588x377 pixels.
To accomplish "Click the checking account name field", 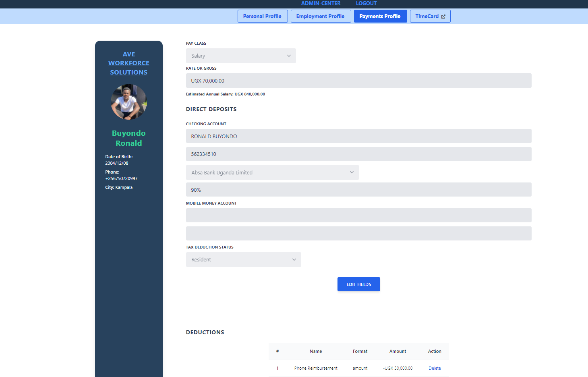I will tap(358, 136).
